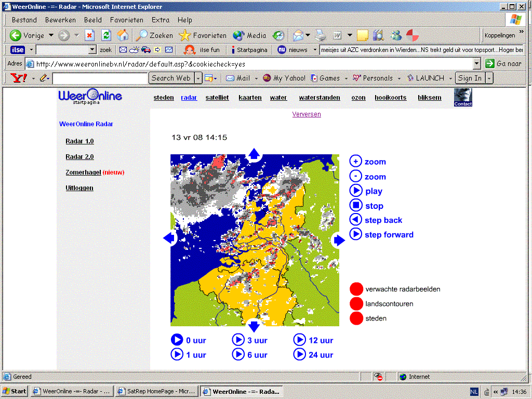The height and width of the screenshot is (399, 532).
Task: Click the browser forward arrow button
Action: point(64,35)
